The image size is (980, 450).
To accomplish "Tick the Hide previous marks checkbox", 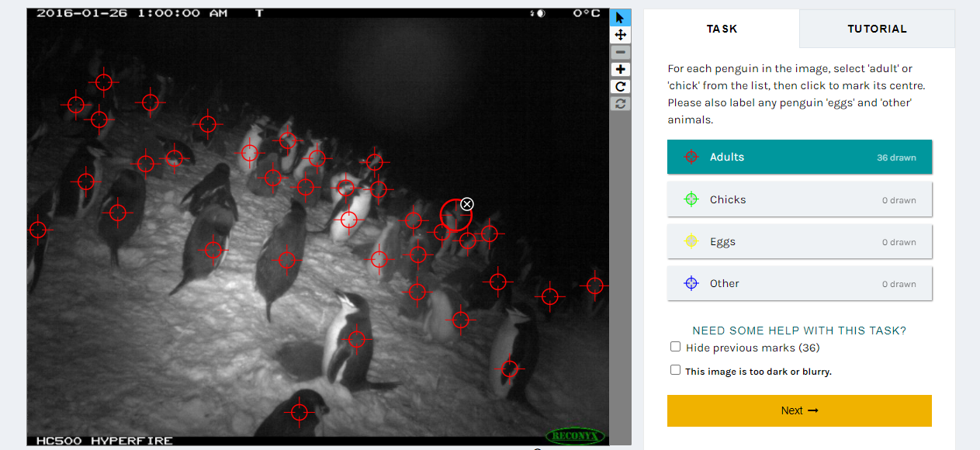I will (675, 347).
